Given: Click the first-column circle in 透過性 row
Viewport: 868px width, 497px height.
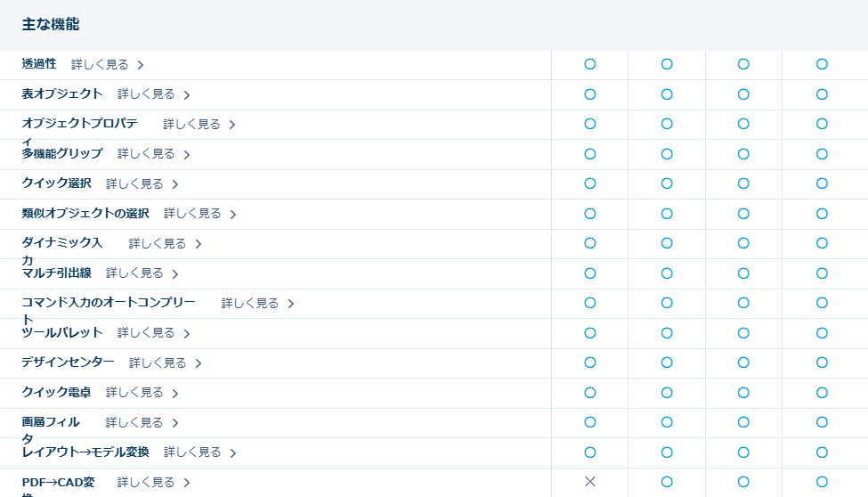Looking at the screenshot, I should pos(589,64).
